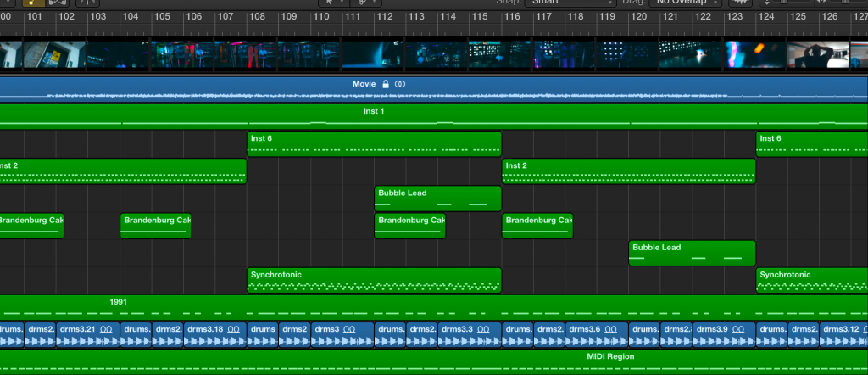Open the Snap dropdown showing Smart

(x=570, y=3)
